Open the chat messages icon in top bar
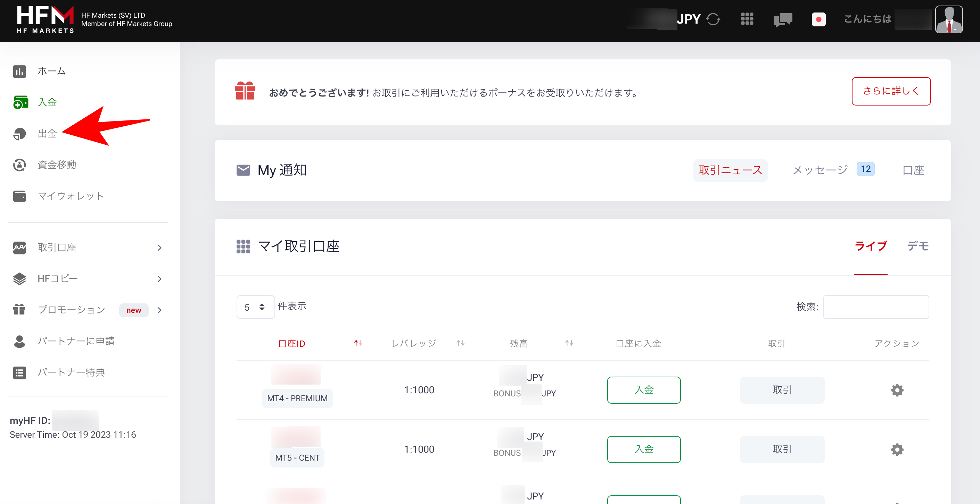980x504 pixels. [x=783, y=19]
